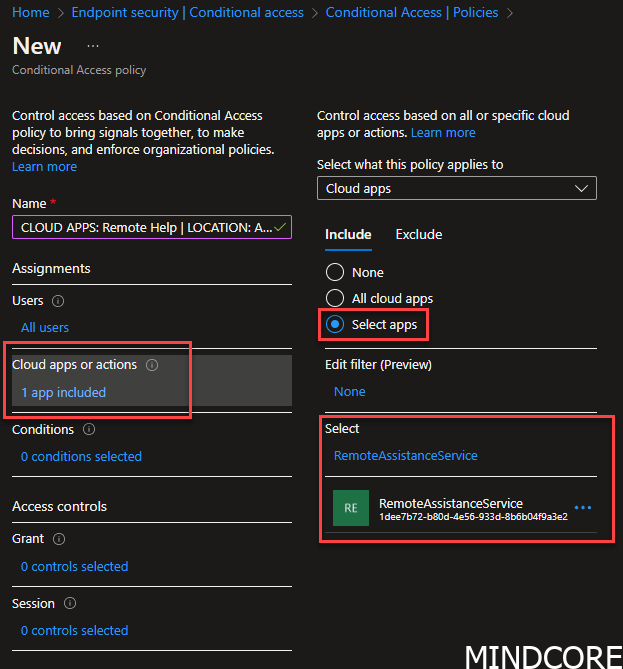The image size is (623, 669).
Task: Open the RemoteAssistanceService row options ellipsis
Action: pyautogui.click(x=583, y=508)
